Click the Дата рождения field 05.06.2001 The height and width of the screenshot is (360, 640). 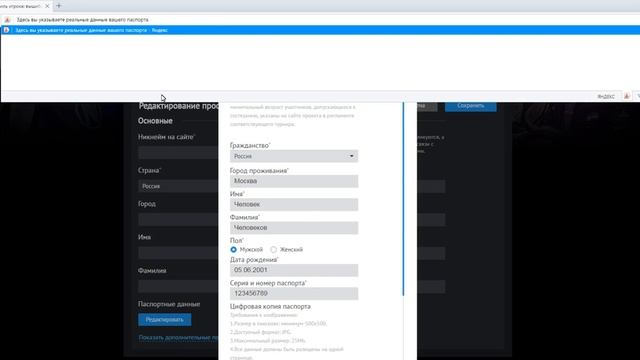tap(294, 270)
